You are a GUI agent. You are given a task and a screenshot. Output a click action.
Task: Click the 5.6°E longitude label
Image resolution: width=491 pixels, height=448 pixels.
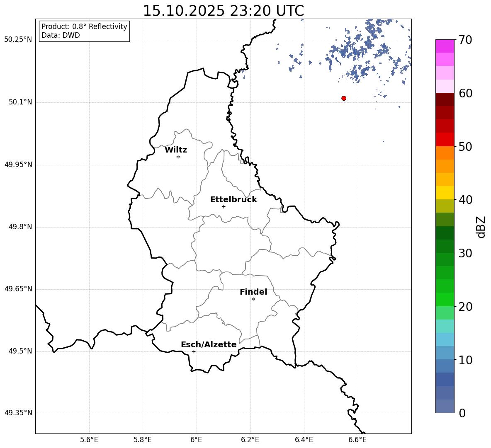coord(89,440)
